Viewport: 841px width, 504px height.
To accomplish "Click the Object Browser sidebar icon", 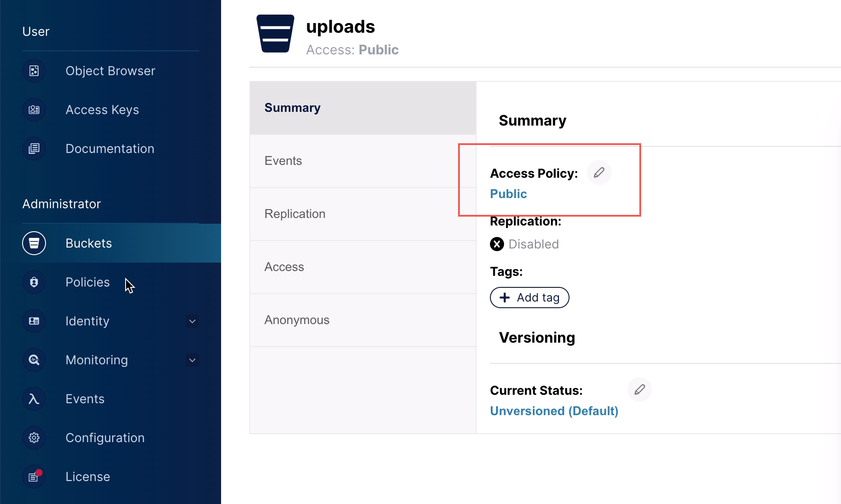I will pos(34,71).
